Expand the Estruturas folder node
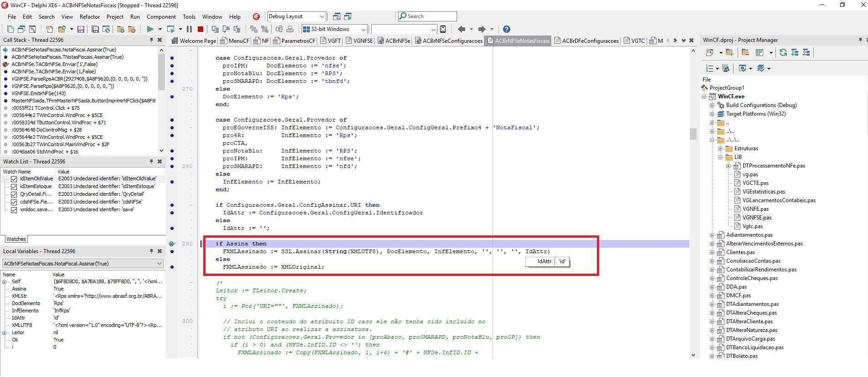This screenshot has height=377, width=868. (x=720, y=148)
